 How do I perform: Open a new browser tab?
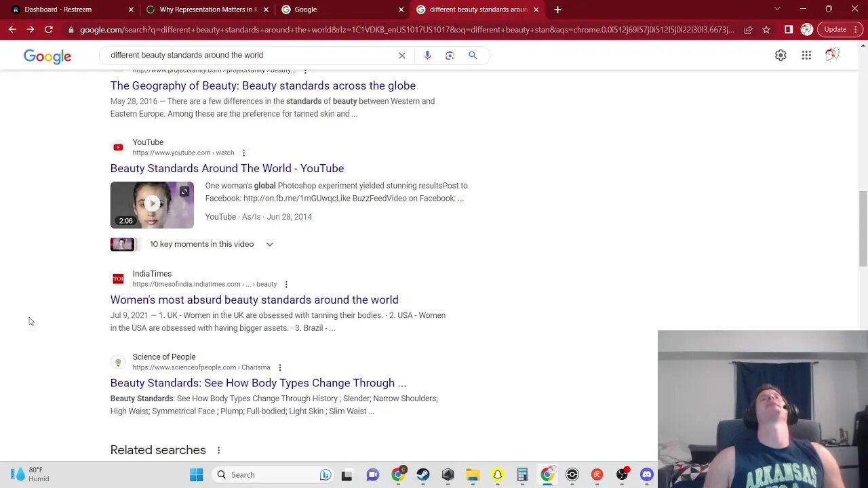557,9
